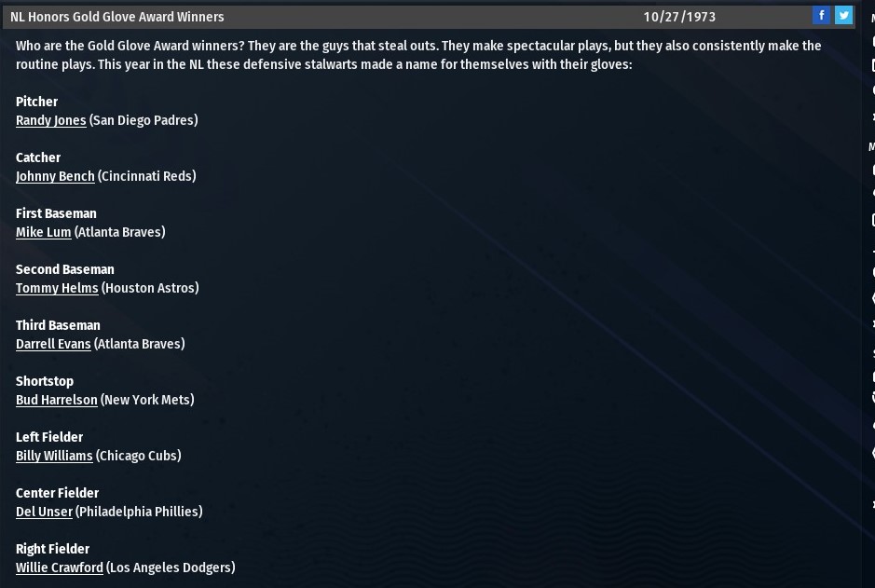Click the Philadelphia Phillies team text

click(x=139, y=512)
